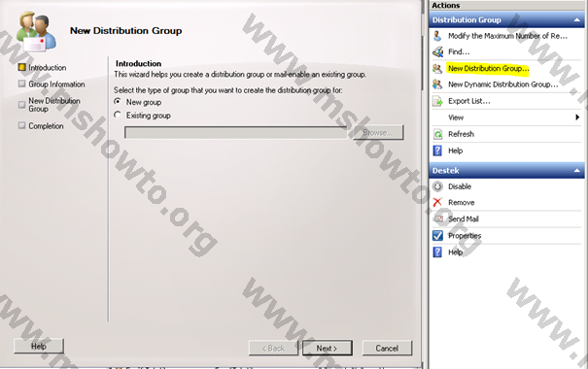
Task: Click the Next > button
Action: (x=327, y=348)
